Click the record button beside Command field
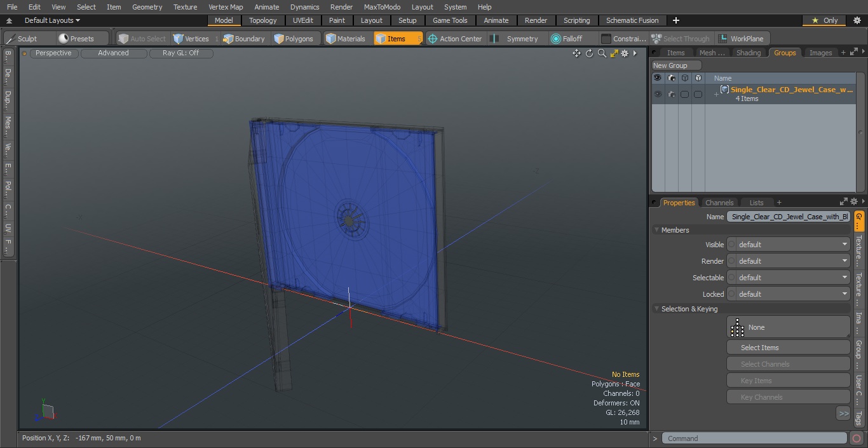Screen dimensions: 868x448 pyautogui.click(x=856, y=438)
